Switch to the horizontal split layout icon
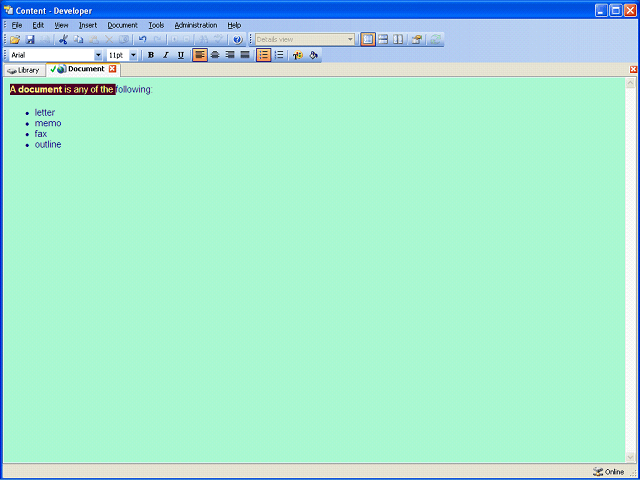This screenshot has width=640, height=480. point(383,40)
